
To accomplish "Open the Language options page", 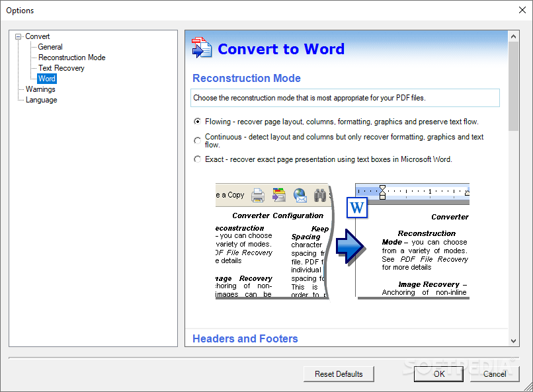I will point(42,100).
